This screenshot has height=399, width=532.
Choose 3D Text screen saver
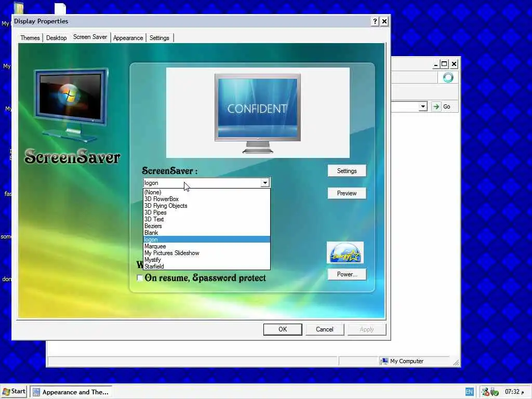point(207,219)
